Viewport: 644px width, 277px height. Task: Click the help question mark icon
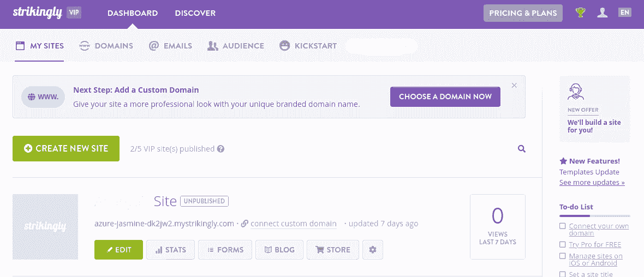click(x=221, y=148)
